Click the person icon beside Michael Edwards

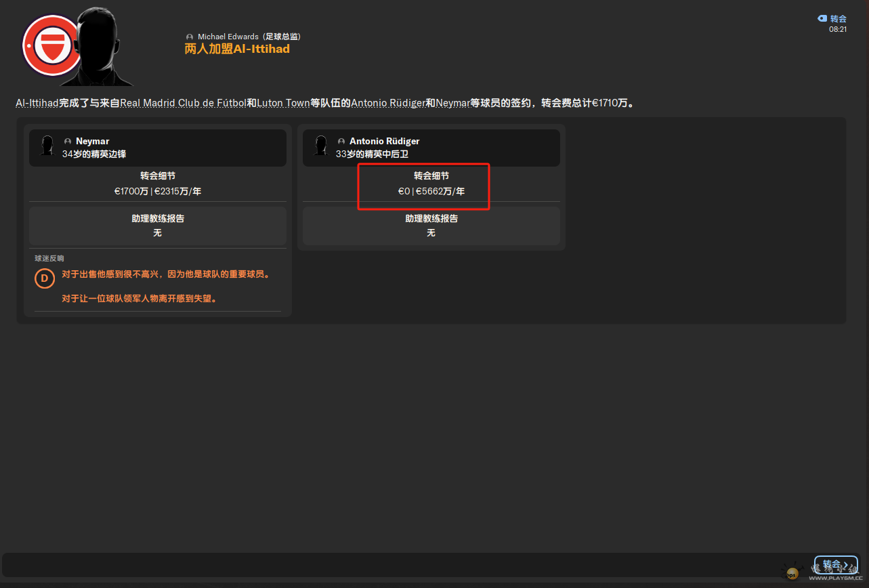(x=190, y=37)
